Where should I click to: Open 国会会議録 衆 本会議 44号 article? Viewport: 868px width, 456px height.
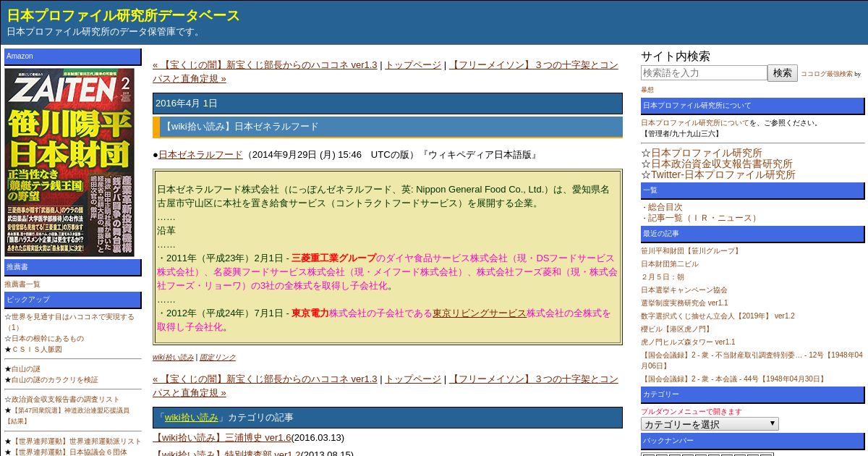(x=733, y=379)
